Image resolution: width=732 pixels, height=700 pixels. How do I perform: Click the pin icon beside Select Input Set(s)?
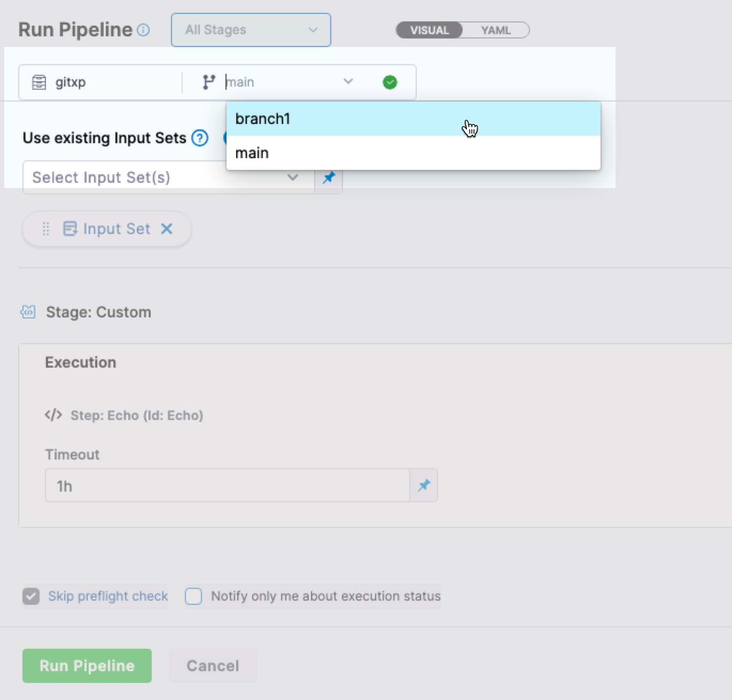click(329, 177)
